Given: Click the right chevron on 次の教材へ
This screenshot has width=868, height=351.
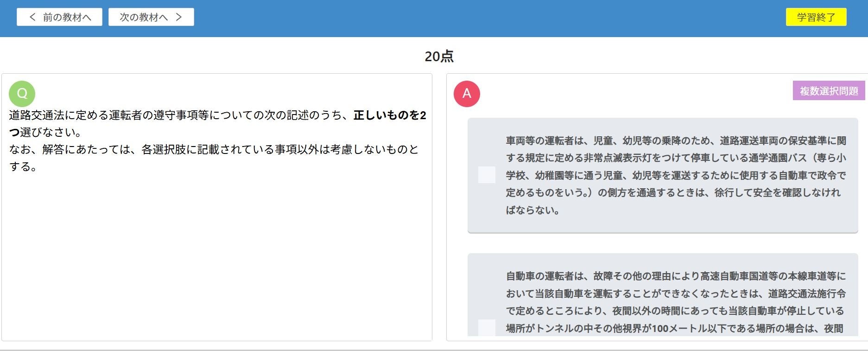Looking at the screenshot, I should point(179,17).
